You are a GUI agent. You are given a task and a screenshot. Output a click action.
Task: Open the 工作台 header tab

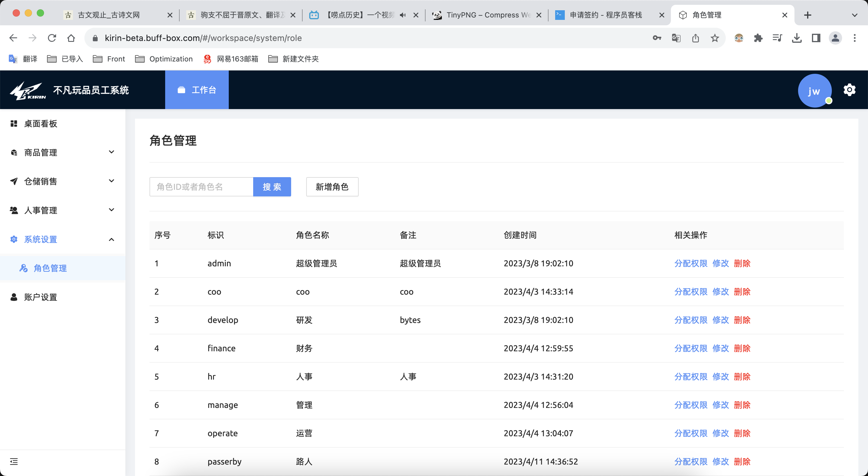point(197,89)
